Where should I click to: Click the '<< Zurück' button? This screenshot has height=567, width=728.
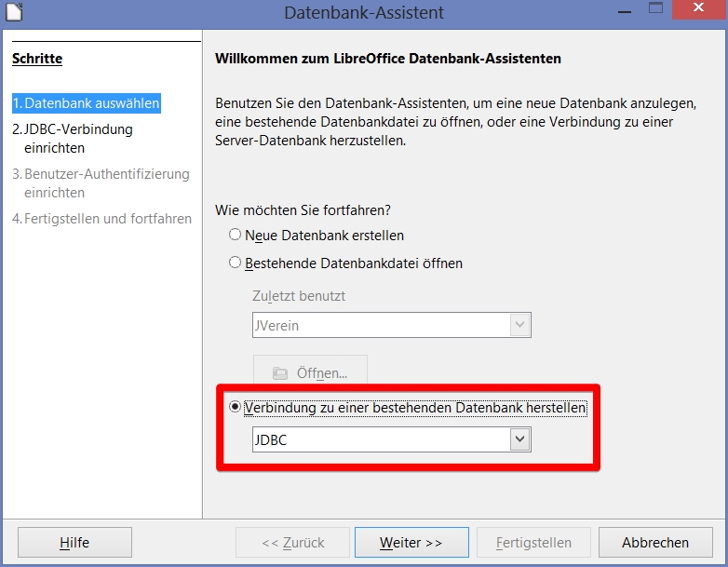click(x=292, y=542)
